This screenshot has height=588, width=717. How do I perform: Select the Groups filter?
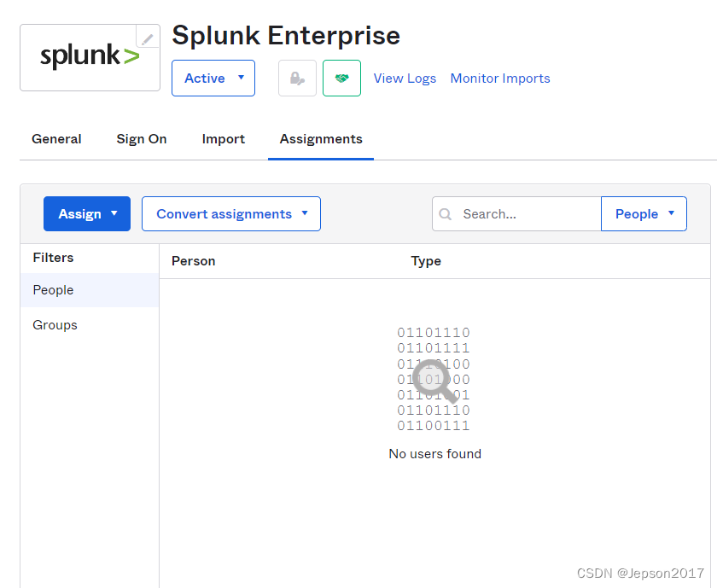tap(90, 325)
